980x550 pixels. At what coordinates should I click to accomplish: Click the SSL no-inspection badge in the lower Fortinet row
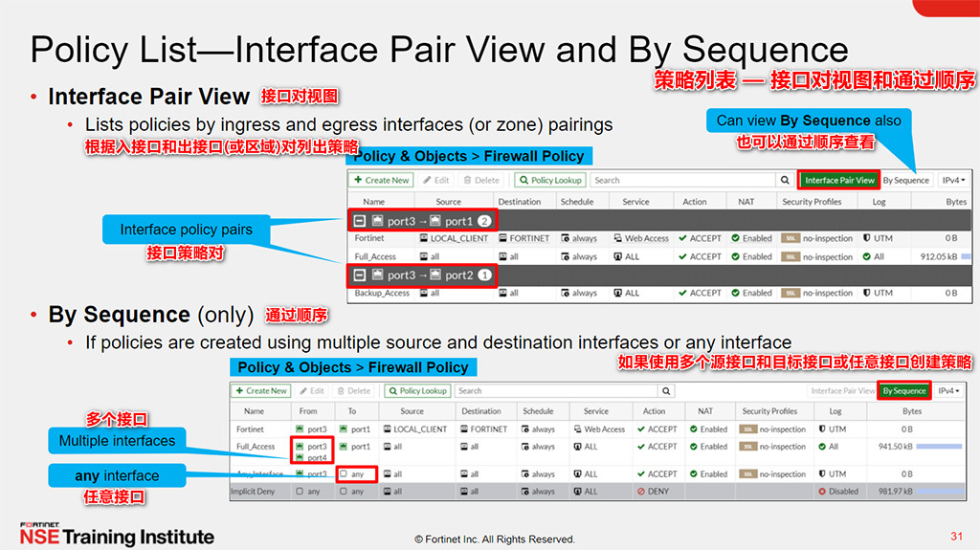748,429
